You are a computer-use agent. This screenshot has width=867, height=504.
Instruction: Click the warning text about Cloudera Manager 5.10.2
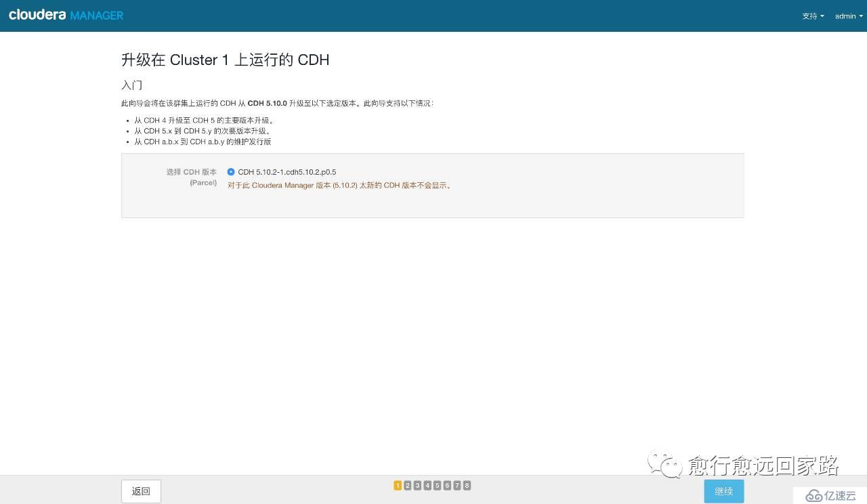point(339,185)
